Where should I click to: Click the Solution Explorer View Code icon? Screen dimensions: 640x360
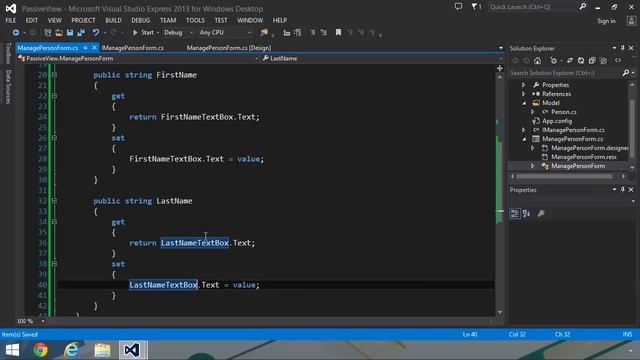pyautogui.click(x=618, y=61)
